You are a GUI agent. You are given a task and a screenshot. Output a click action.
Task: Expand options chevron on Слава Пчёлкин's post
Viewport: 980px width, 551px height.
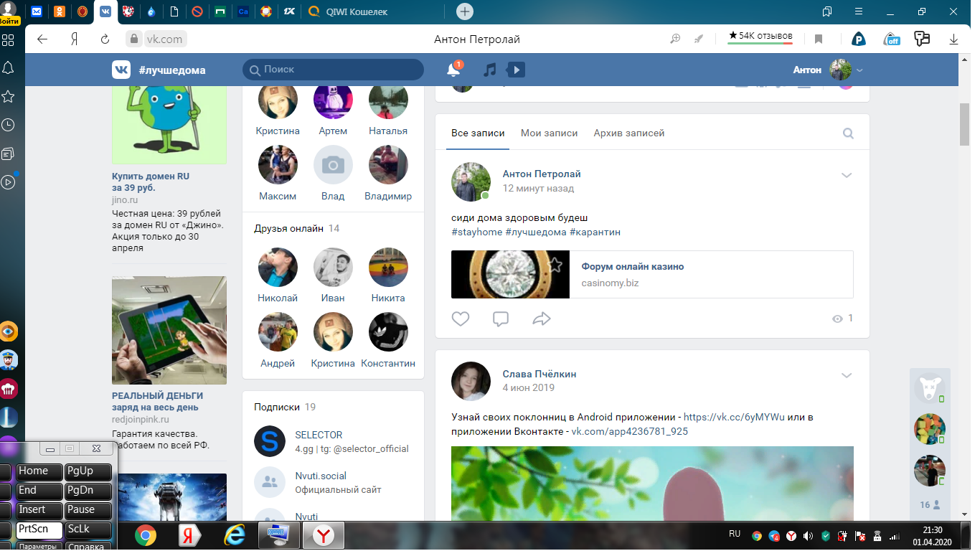(847, 375)
